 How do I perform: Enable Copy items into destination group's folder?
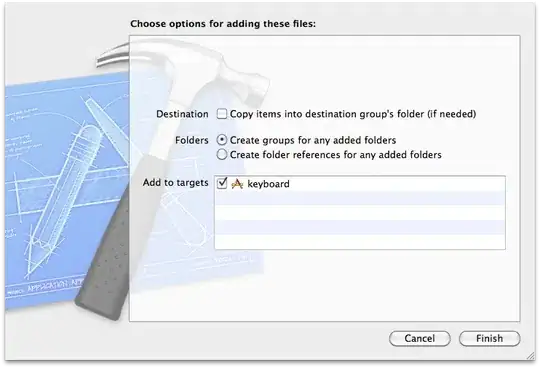pos(222,114)
